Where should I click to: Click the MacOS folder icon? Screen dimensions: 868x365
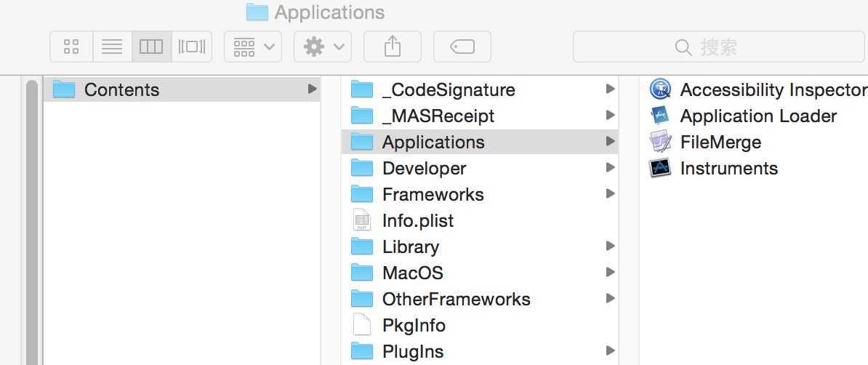click(362, 273)
